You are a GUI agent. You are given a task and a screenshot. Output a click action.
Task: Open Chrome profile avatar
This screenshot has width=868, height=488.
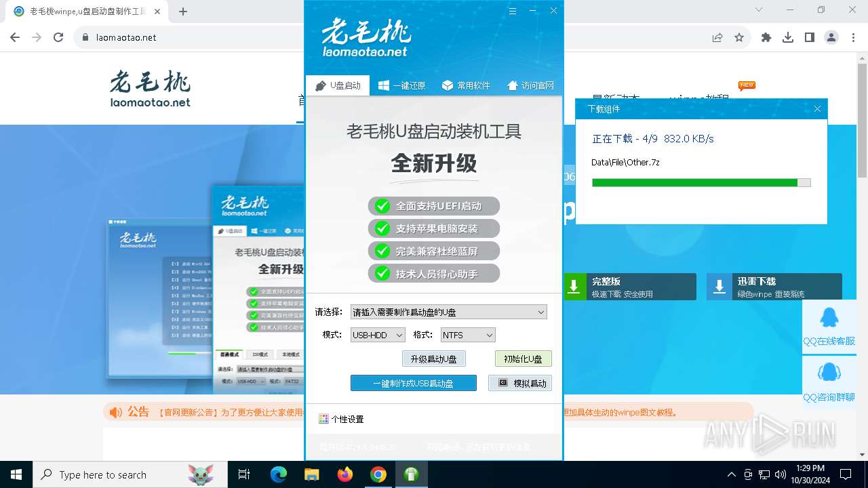(831, 37)
